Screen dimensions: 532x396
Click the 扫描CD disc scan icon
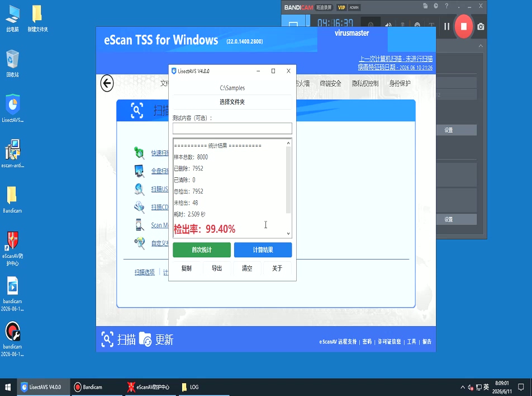(139, 207)
